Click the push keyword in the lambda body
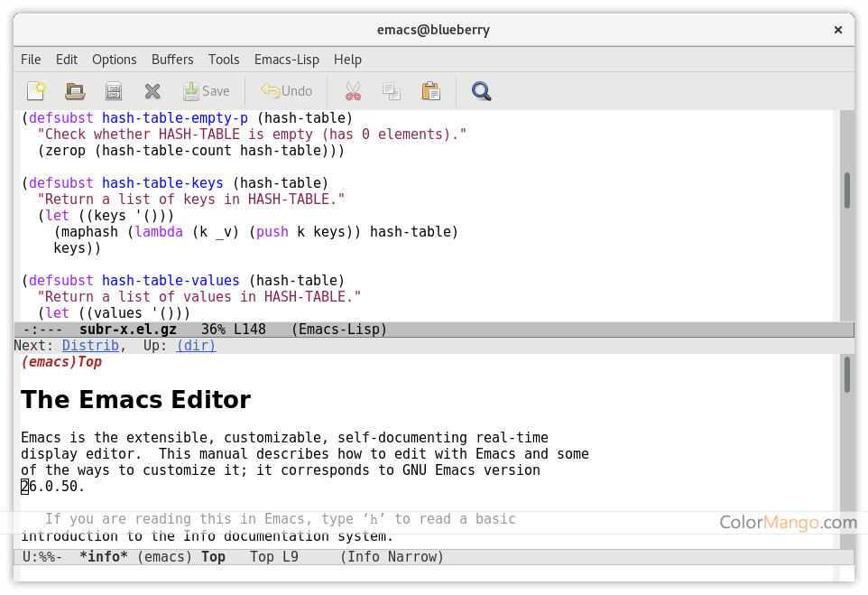The width and height of the screenshot is (868, 595). point(272,231)
